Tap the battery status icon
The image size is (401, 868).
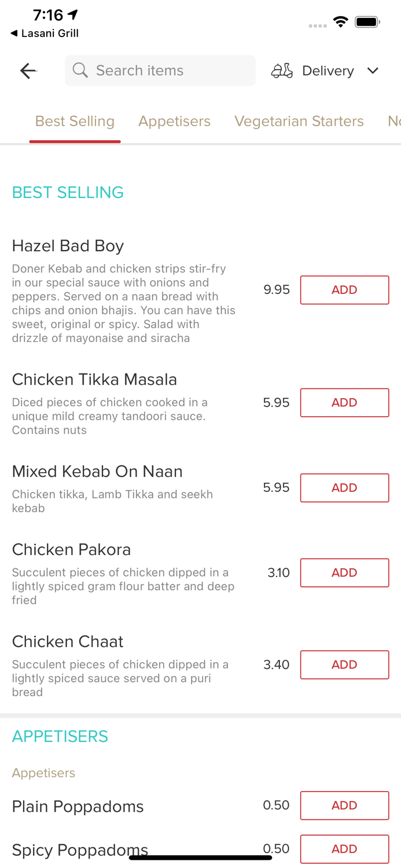(x=367, y=23)
